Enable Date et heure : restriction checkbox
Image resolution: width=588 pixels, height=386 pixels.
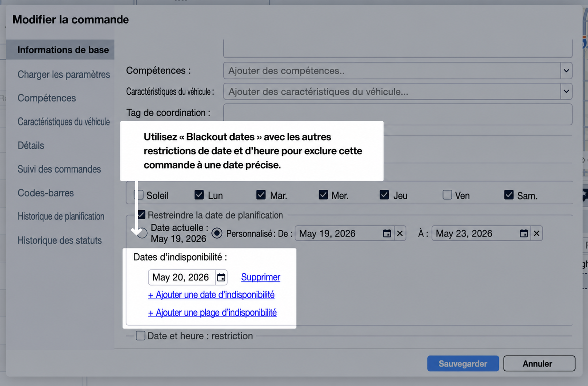click(140, 336)
